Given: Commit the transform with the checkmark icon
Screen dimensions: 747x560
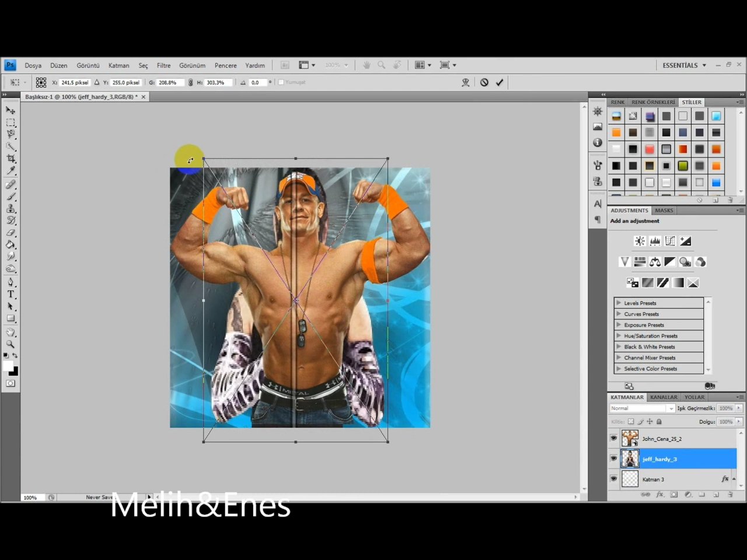Looking at the screenshot, I should coord(500,82).
